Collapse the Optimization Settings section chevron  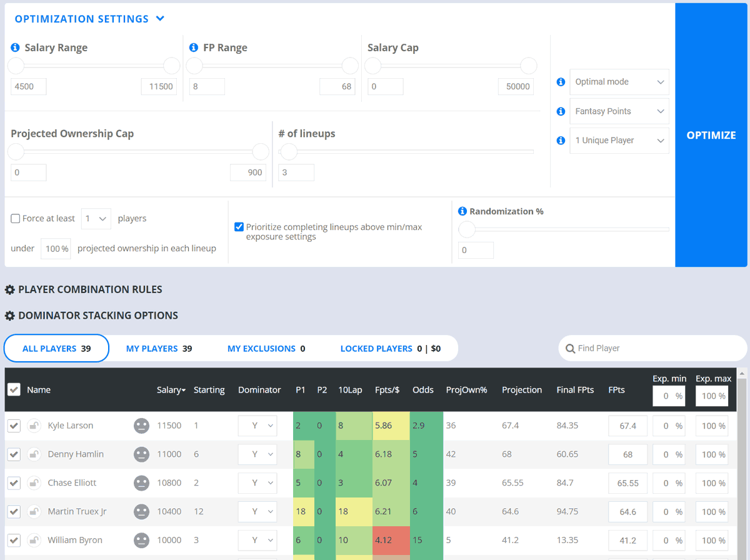[x=160, y=19]
